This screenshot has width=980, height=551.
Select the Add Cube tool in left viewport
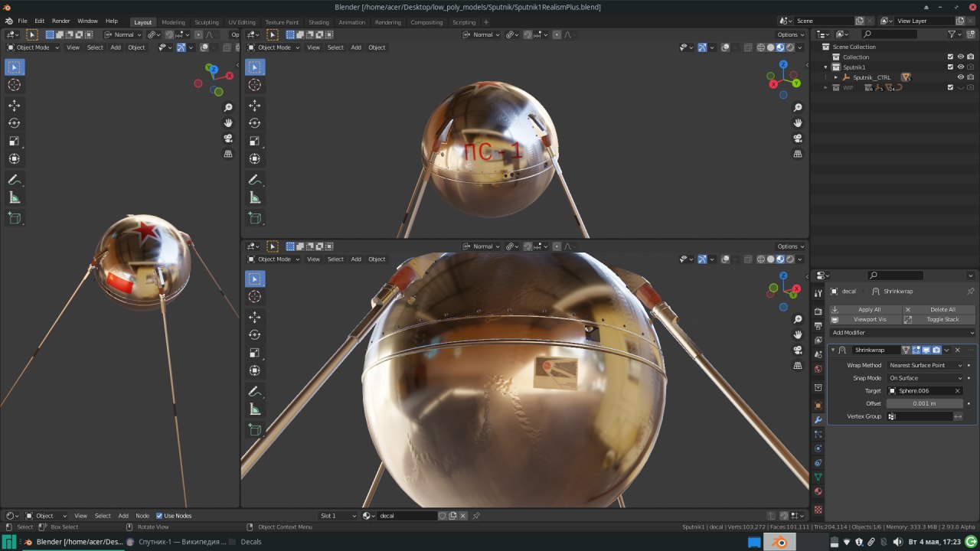click(x=15, y=218)
